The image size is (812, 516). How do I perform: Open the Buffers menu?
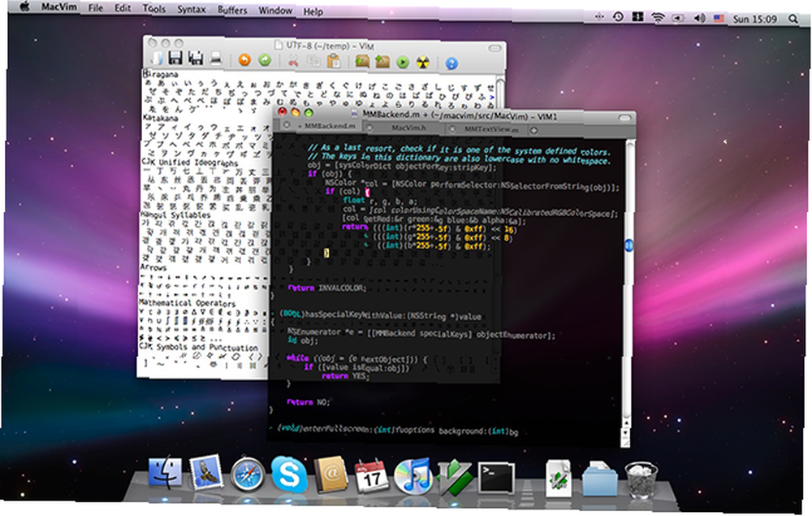[232, 10]
